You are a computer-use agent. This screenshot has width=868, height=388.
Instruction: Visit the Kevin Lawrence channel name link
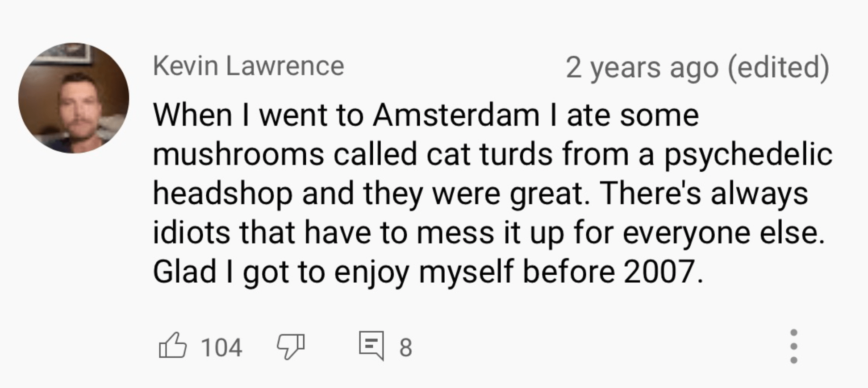tap(248, 66)
